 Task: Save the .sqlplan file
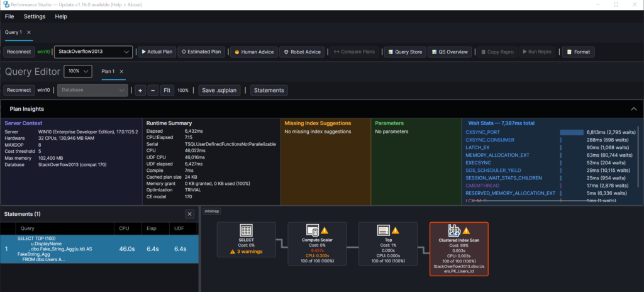[219, 90]
